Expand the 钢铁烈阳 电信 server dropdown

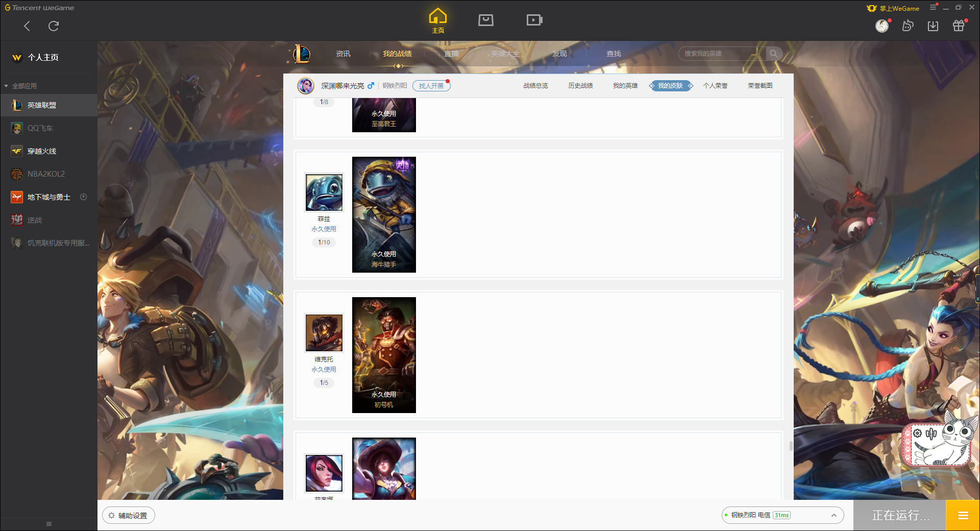[782, 515]
